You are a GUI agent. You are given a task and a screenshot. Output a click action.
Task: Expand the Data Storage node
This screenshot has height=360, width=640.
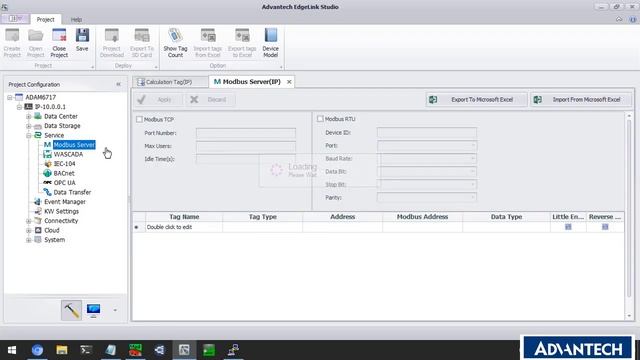point(29,126)
